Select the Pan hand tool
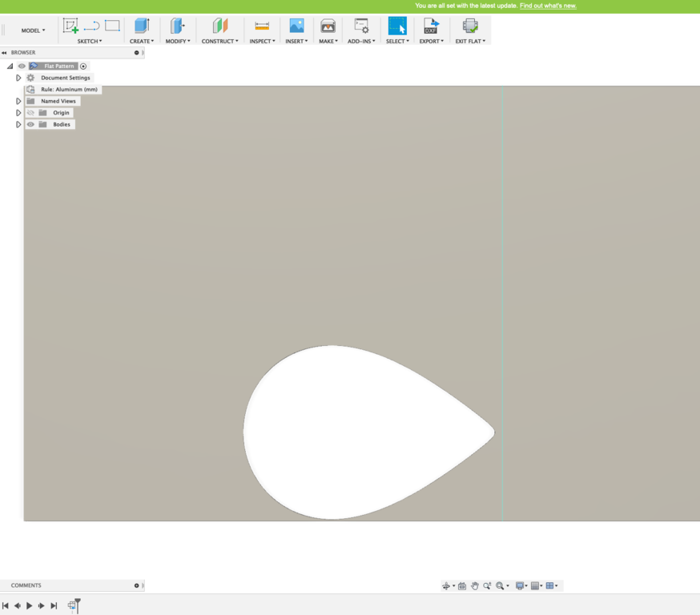Viewport: 700px width, 615px height. point(475,586)
